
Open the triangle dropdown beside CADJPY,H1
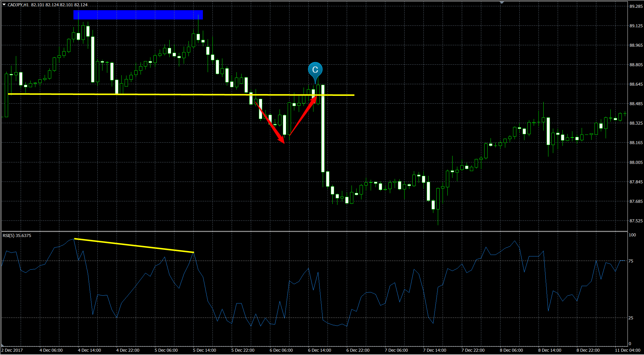click(4, 5)
